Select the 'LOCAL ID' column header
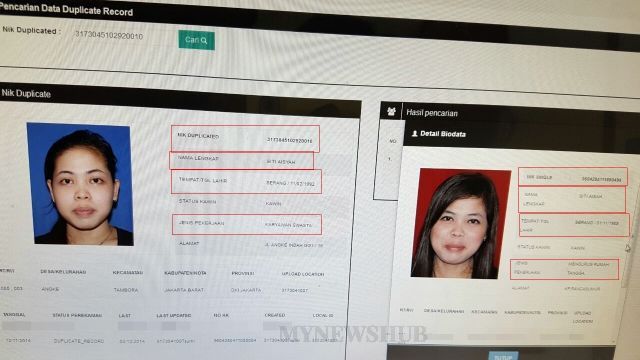 tap(323, 316)
